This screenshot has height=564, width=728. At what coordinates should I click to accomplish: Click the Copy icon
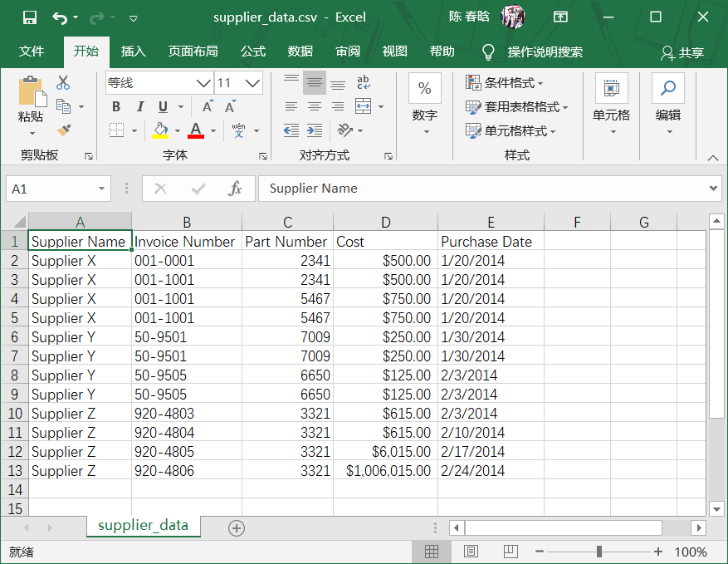click(x=63, y=106)
